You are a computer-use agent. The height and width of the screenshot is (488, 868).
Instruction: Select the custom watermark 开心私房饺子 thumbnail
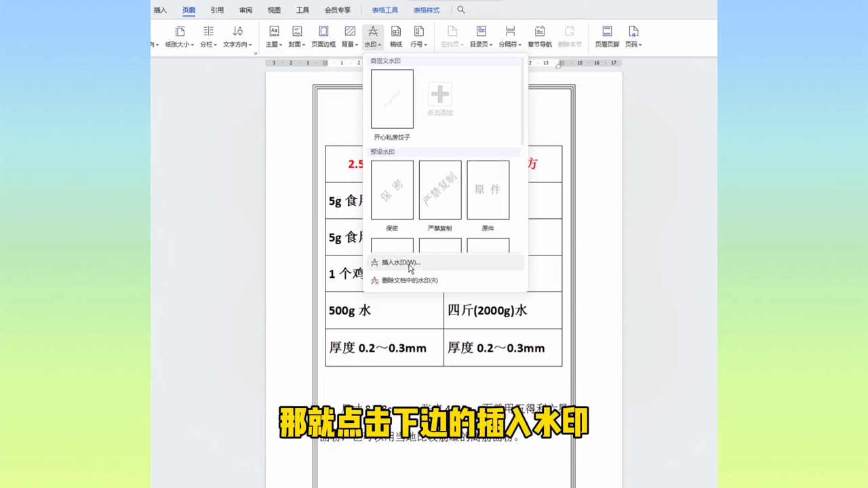[392, 99]
